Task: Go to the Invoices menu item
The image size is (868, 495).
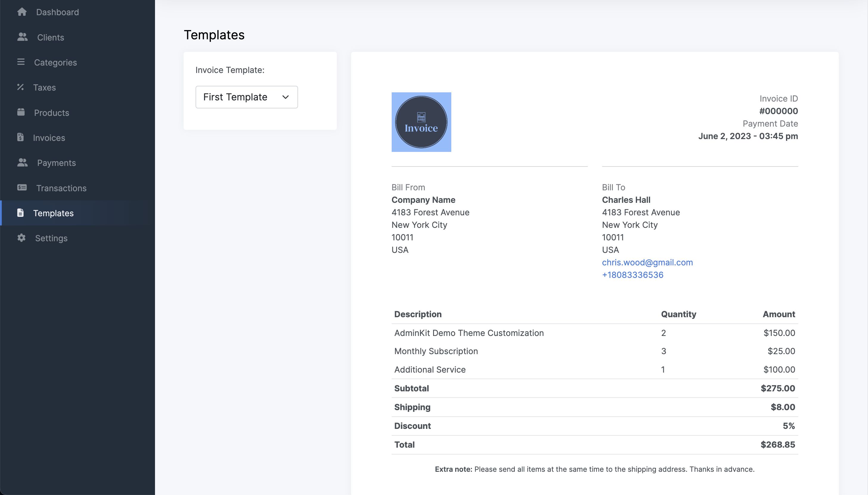Action: coord(49,138)
